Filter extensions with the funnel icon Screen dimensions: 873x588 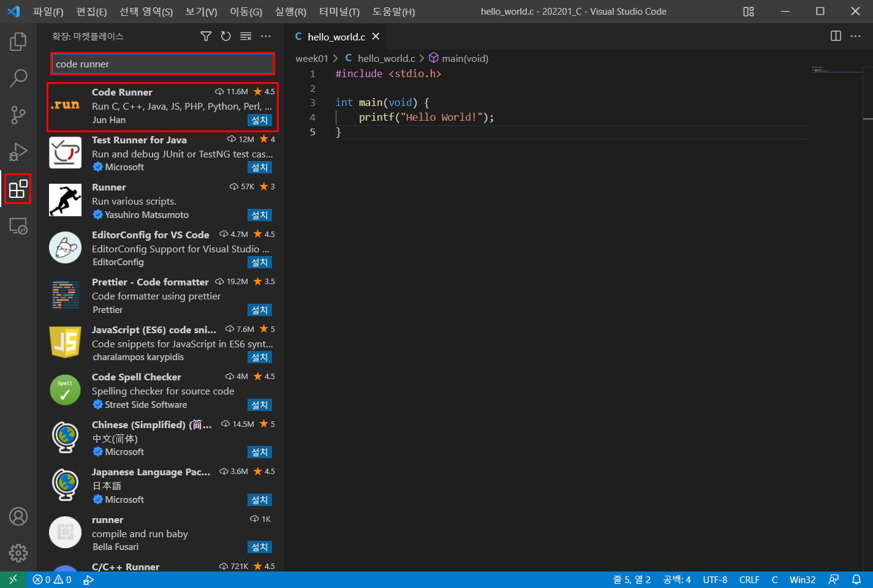[206, 37]
